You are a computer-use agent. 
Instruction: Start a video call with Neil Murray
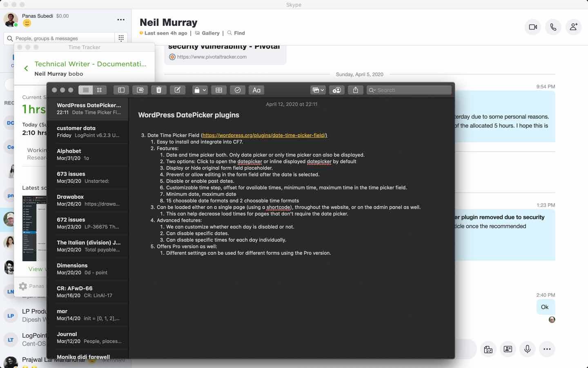point(533,27)
